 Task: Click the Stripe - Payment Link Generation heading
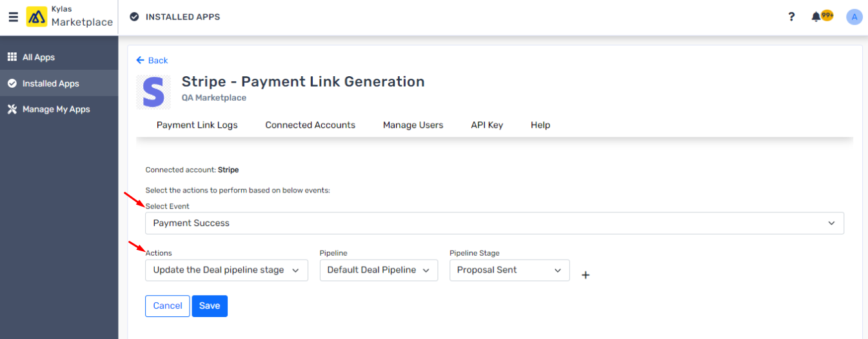303,81
